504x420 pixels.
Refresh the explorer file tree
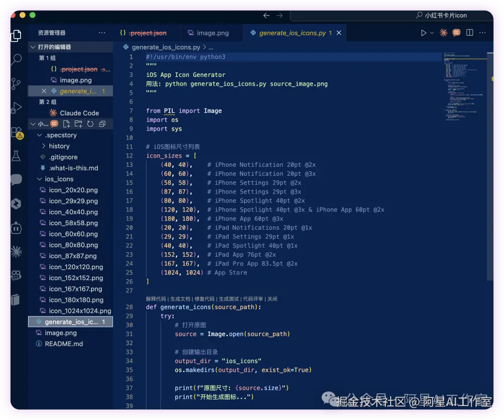pos(91,124)
